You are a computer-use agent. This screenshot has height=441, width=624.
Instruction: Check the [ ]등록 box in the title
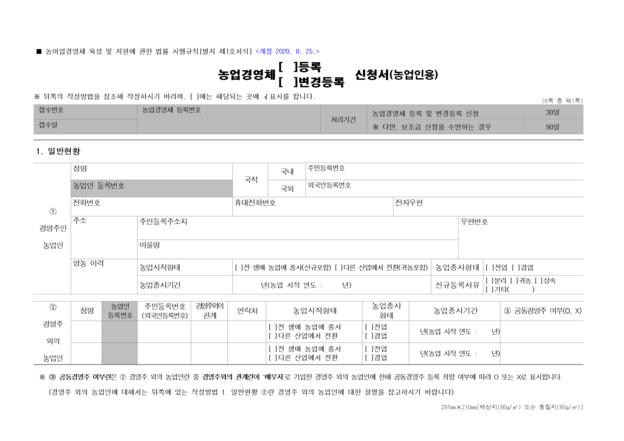click(x=288, y=66)
